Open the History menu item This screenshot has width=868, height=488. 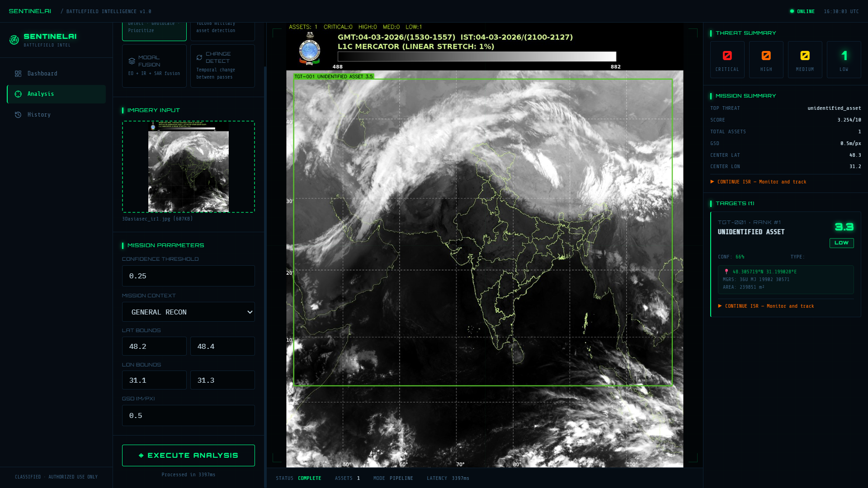click(x=57, y=115)
